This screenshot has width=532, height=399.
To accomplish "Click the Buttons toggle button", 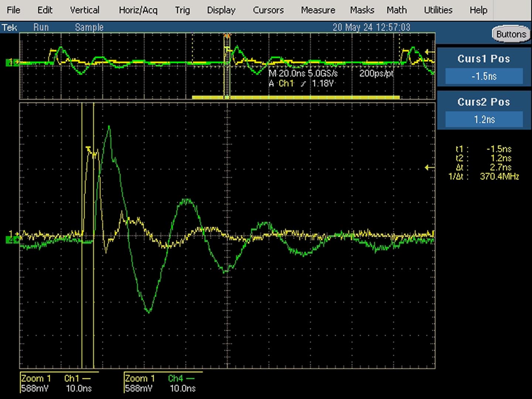I will pos(511,34).
